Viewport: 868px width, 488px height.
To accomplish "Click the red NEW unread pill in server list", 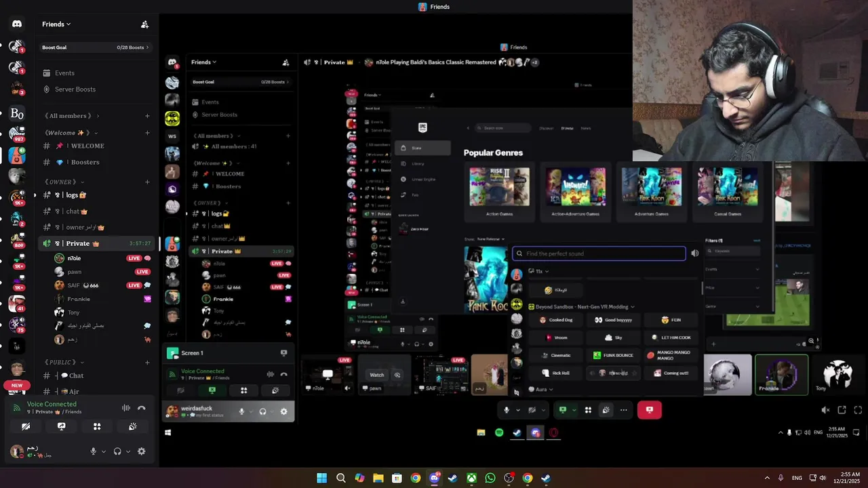I will coord(17,385).
